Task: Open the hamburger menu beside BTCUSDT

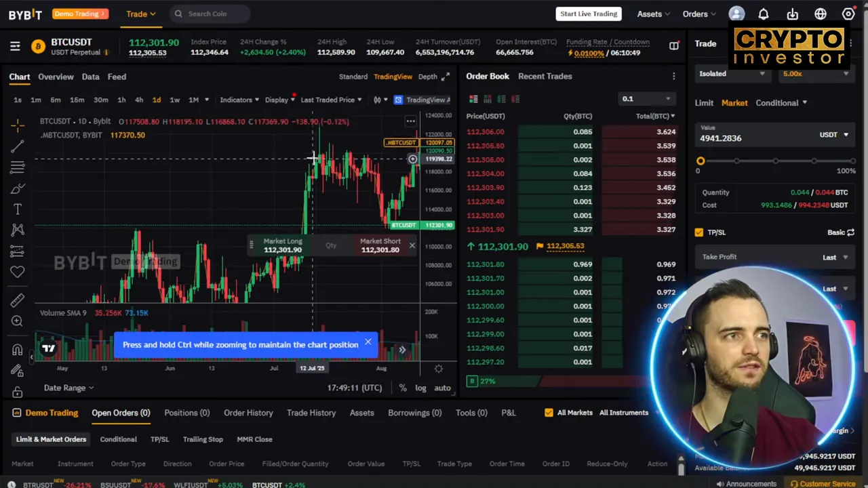Action: (x=15, y=46)
